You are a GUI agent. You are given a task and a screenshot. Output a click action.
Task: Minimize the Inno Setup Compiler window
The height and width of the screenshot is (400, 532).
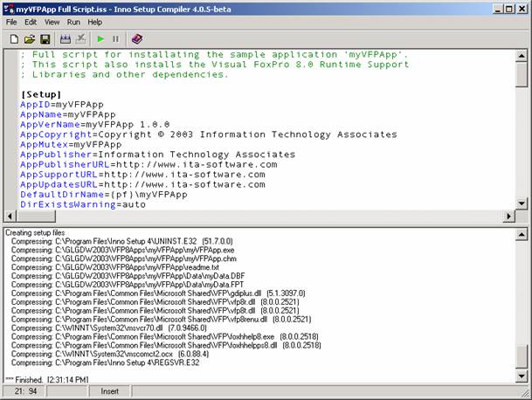click(497, 9)
